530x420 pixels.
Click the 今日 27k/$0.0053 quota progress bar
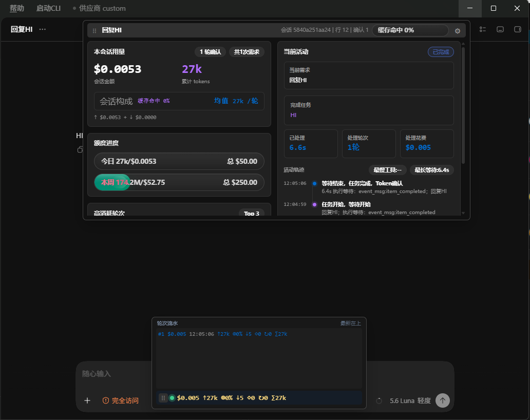tap(179, 161)
